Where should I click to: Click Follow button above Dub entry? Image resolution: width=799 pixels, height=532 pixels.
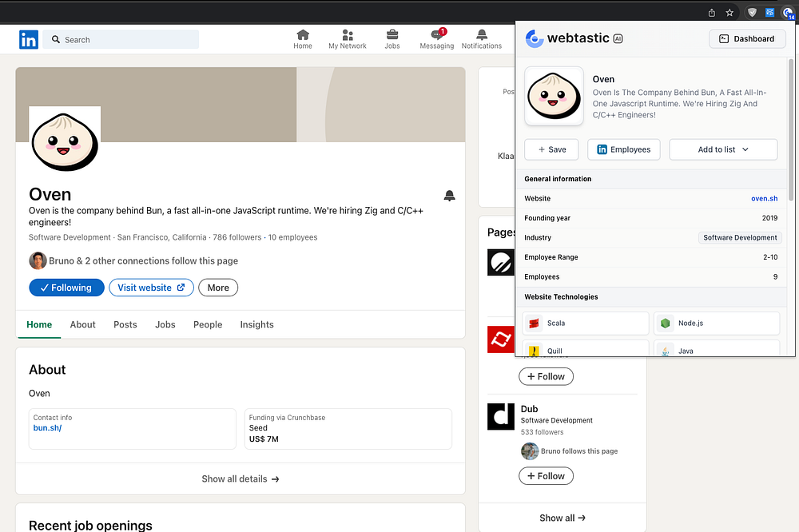click(x=546, y=376)
